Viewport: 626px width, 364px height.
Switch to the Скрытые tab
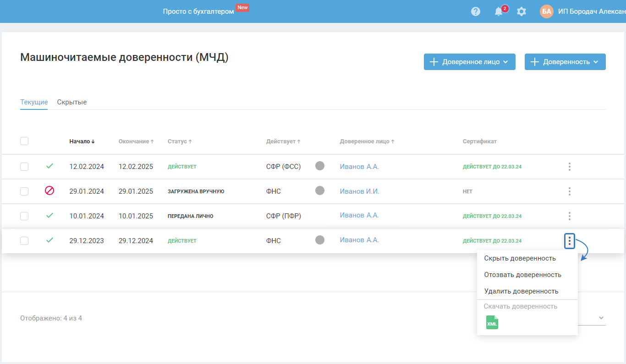(72, 102)
